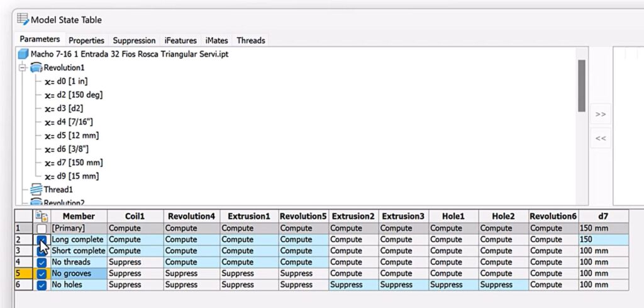Screen dimensions: 644x308
Task: Click the parameter icon beside d0
Action: pos(50,81)
